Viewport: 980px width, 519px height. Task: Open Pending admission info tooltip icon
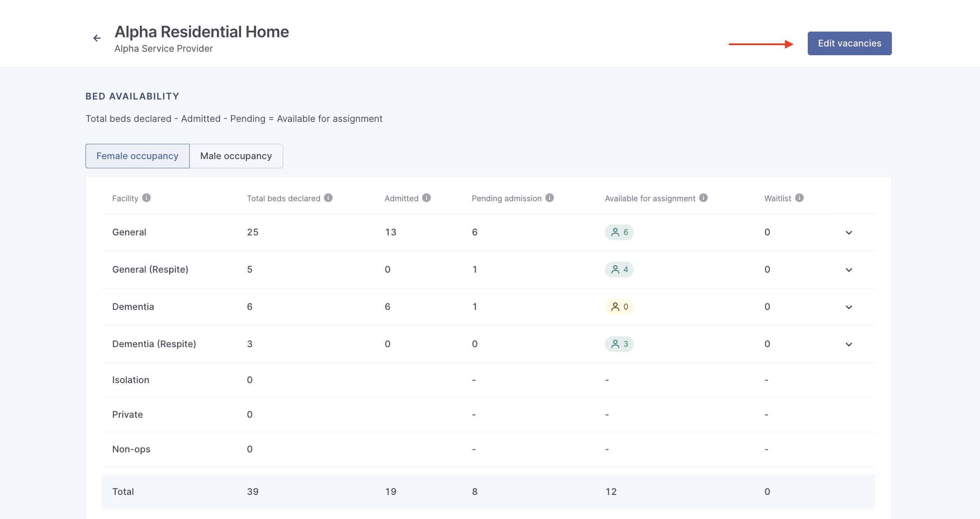pyautogui.click(x=550, y=198)
